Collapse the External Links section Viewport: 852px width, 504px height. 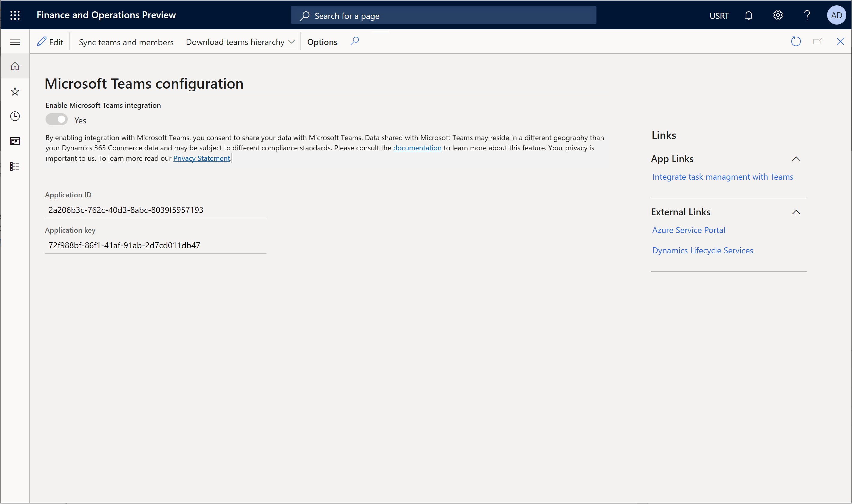point(797,212)
